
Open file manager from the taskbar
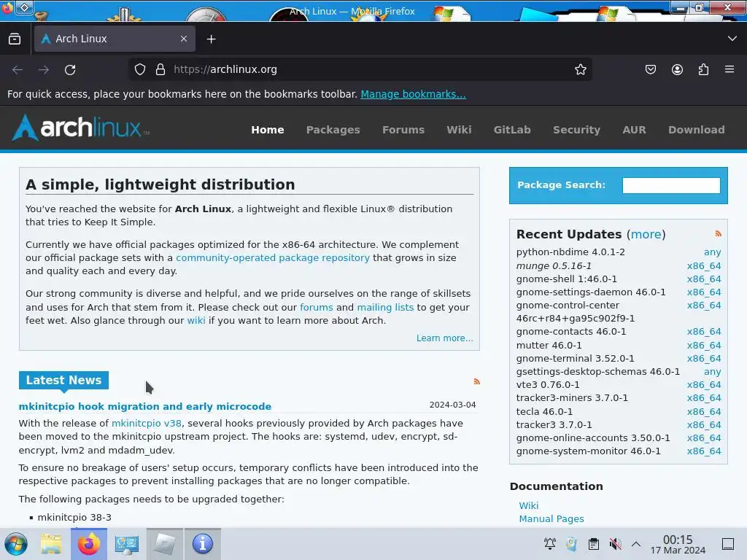[x=51, y=544]
